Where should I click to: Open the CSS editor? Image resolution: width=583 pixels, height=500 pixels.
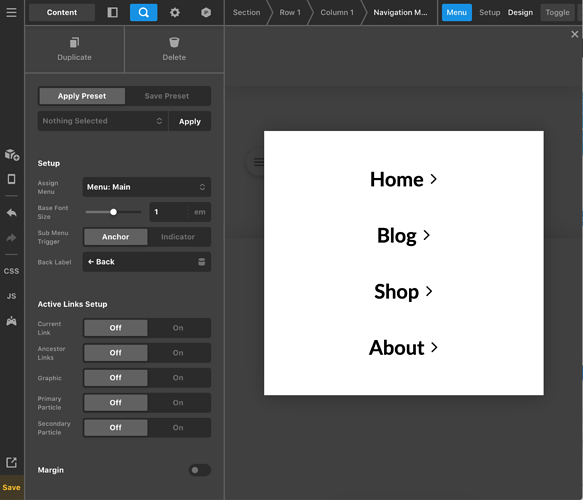point(12,271)
